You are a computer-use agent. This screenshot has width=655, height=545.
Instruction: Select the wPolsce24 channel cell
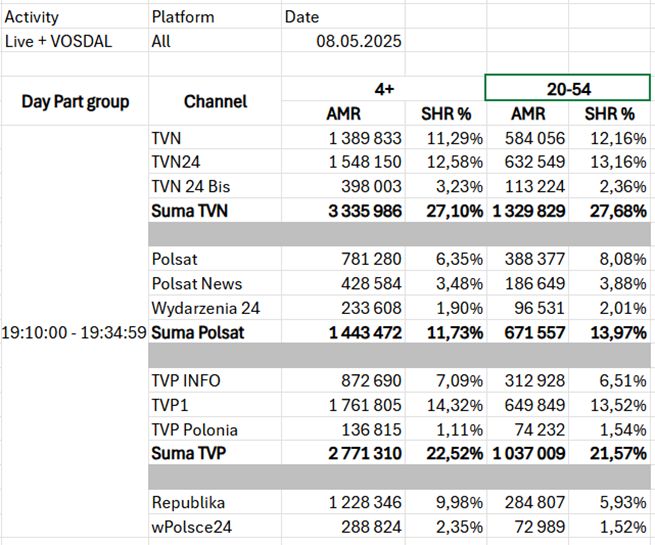[191, 526]
